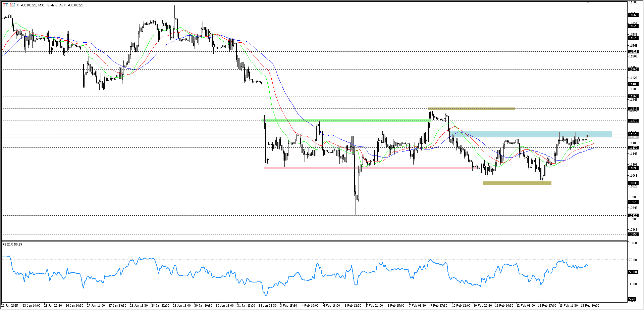Click the 31 Jan 21:30 time label
This screenshot has width=644, height=310.
[x=268, y=305]
